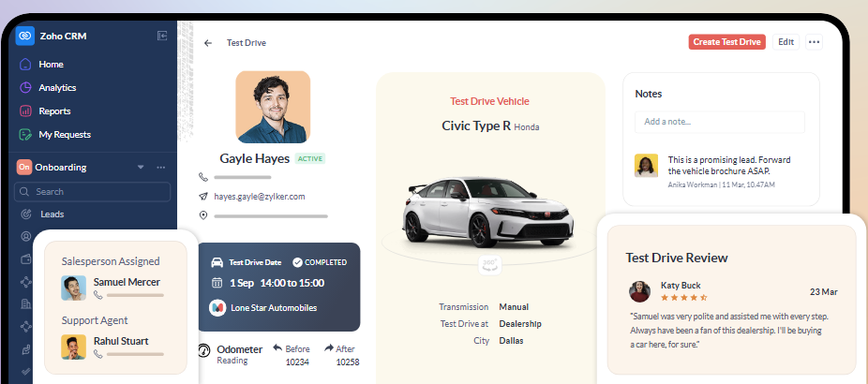Click the calendar icon by 1 Sep

(217, 283)
